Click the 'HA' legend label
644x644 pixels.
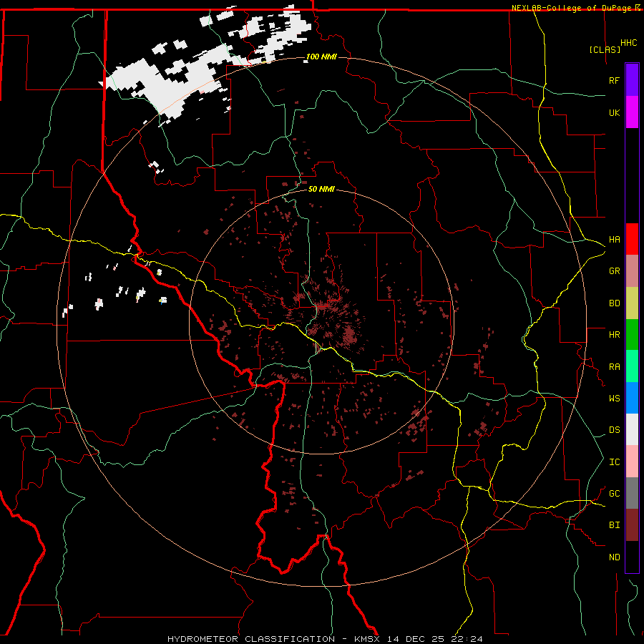(x=614, y=240)
